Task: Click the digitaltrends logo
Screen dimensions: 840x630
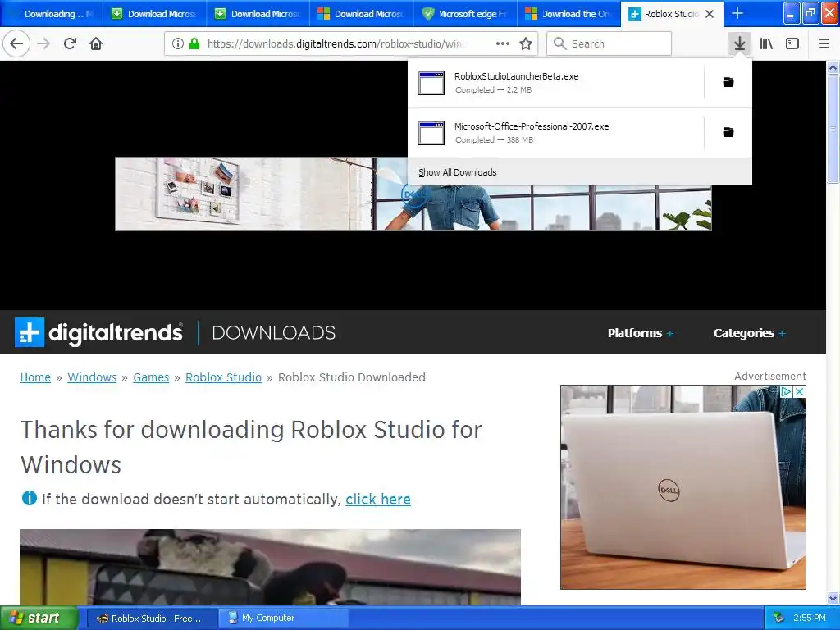Action: click(x=98, y=332)
